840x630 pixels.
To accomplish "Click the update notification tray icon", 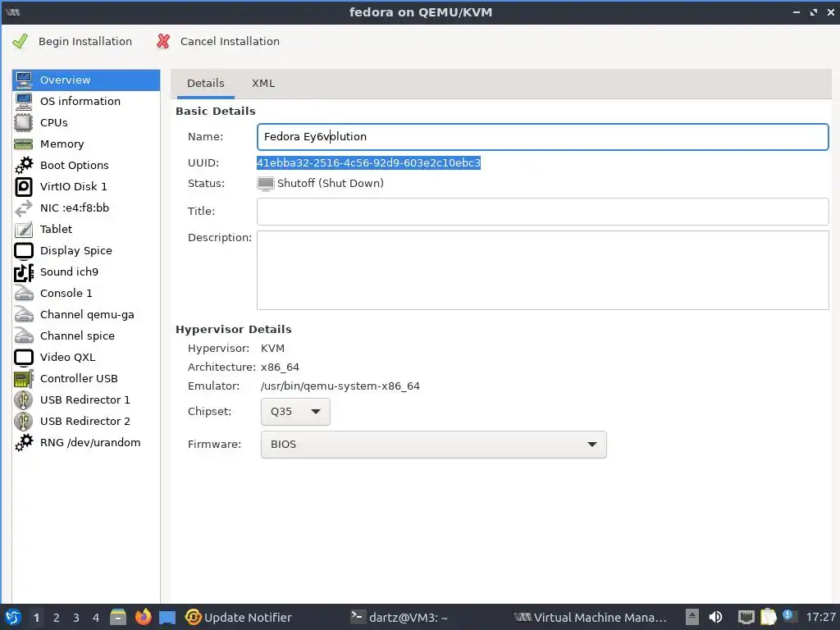I will click(x=788, y=616).
